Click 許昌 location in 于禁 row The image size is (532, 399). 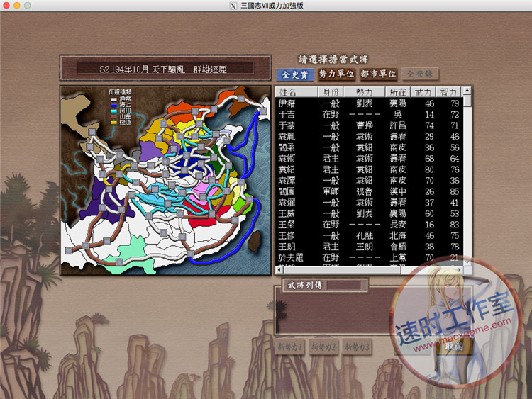(x=398, y=125)
